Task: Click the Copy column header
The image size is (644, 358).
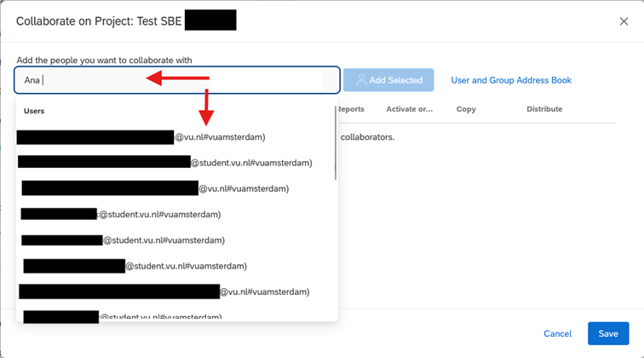Action: 466,109
